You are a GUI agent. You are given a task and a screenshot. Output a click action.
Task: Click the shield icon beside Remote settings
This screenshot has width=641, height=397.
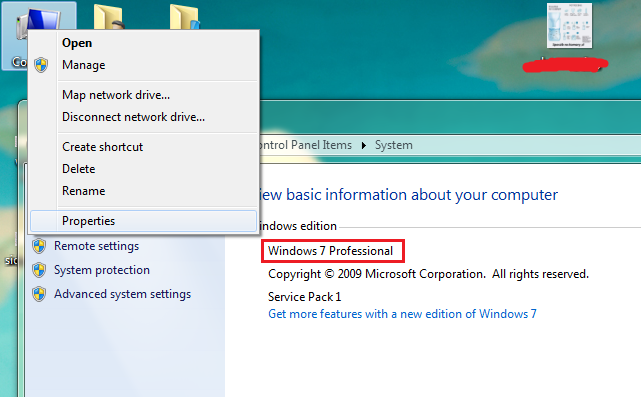(39, 246)
